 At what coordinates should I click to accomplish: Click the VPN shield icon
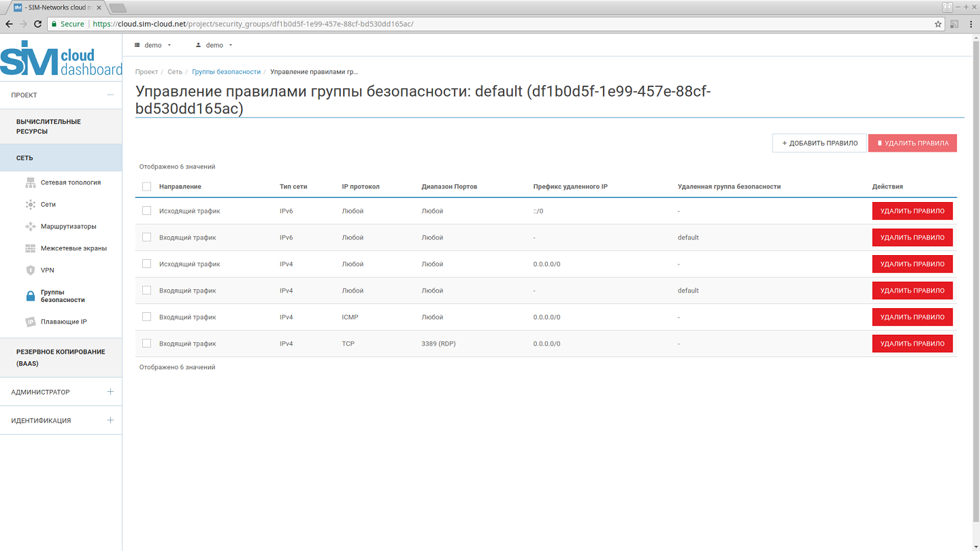click(30, 270)
